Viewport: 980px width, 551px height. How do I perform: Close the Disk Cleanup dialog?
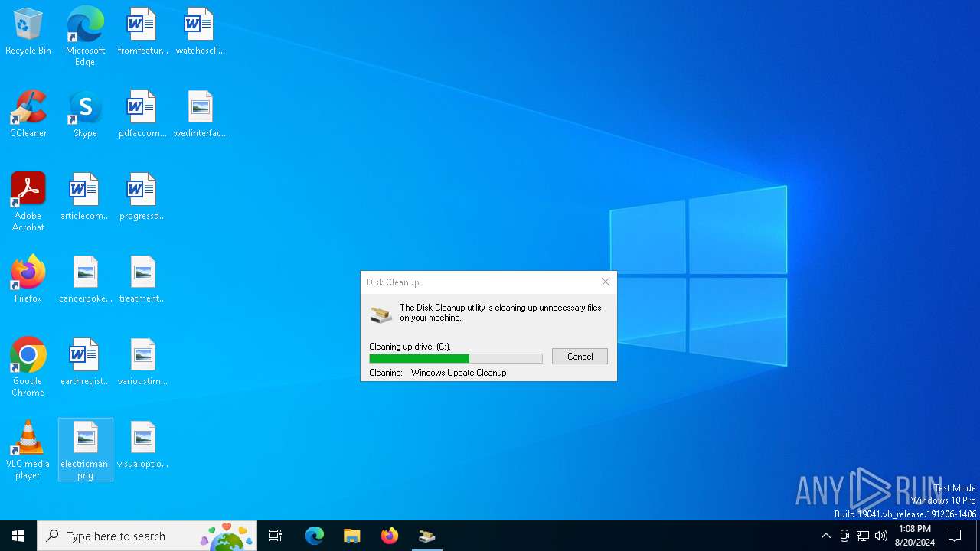(x=606, y=282)
